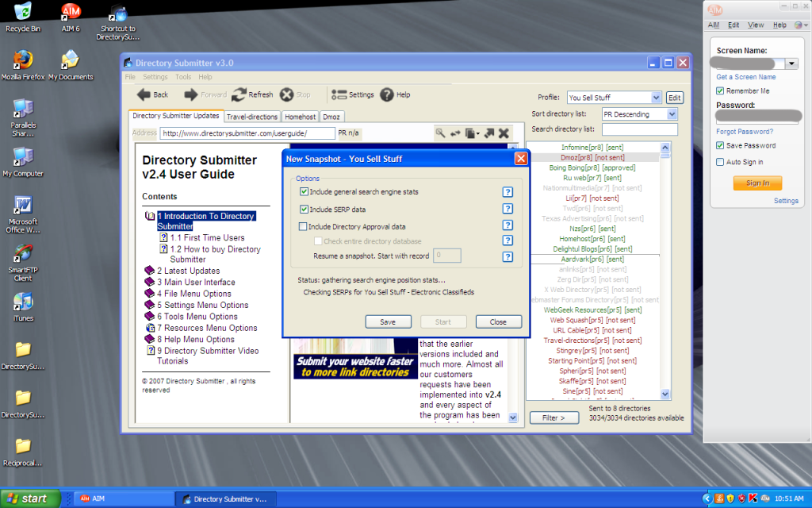
Task: Open the copy pages dropdown icon
Action: click(472, 133)
